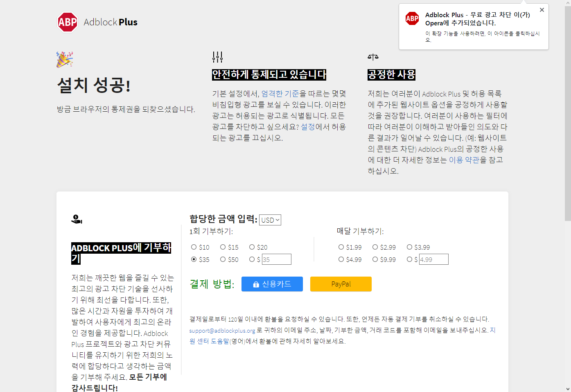Select the custom monthly amount radio
The image size is (571, 392).
pos(409,259)
